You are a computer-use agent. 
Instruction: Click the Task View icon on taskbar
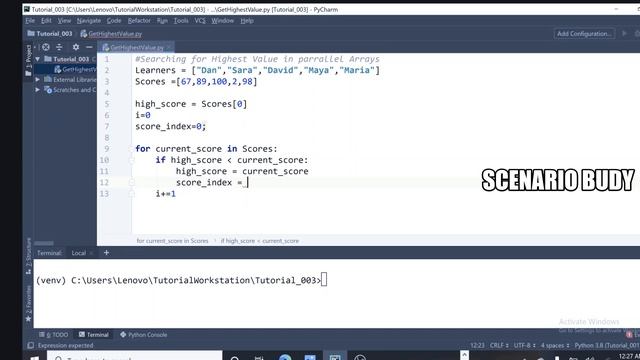pos(259,358)
